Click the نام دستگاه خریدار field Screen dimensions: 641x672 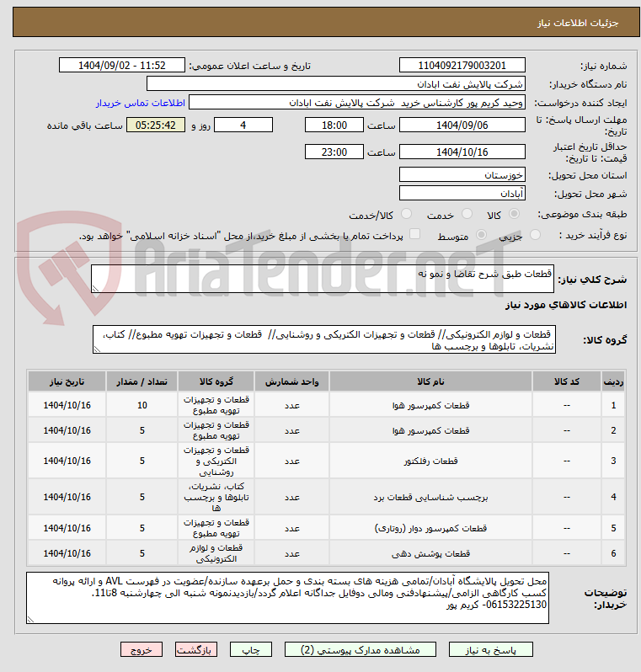click(336, 83)
